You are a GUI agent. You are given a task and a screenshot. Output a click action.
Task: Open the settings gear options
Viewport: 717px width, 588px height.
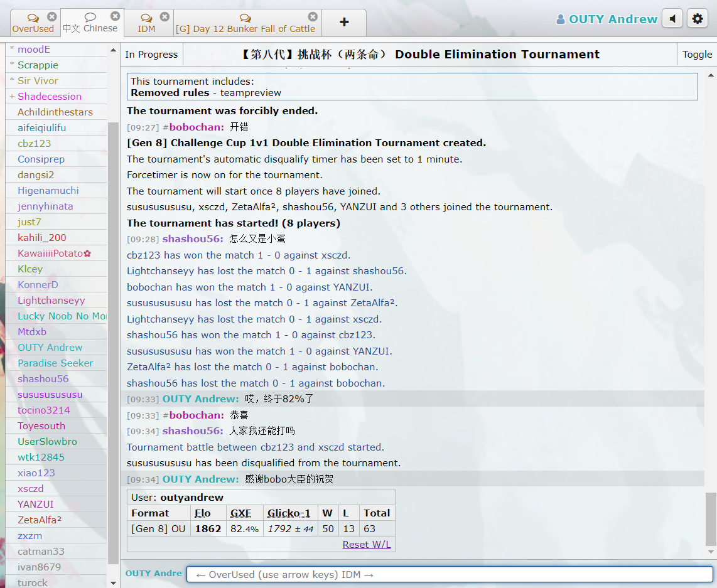click(698, 19)
